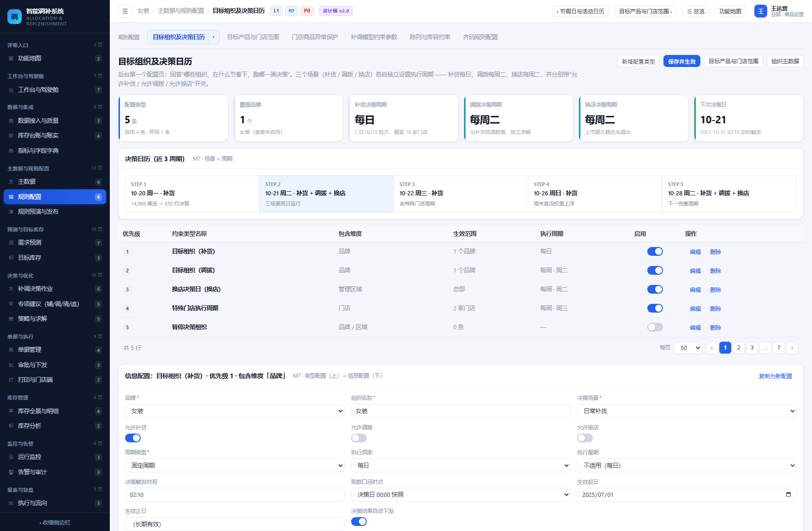
Task: Enable the 暂停决策组织 row toggle
Action: (655, 327)
